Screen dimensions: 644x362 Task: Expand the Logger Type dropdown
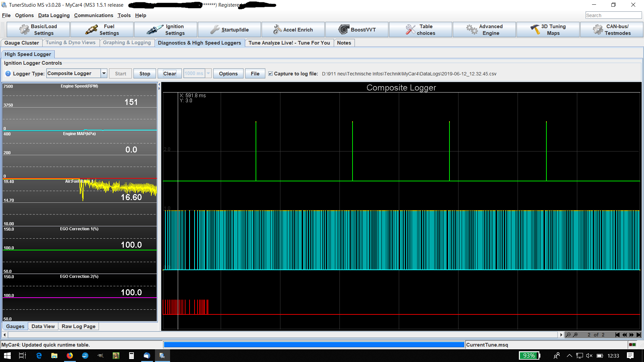[104, 73]
